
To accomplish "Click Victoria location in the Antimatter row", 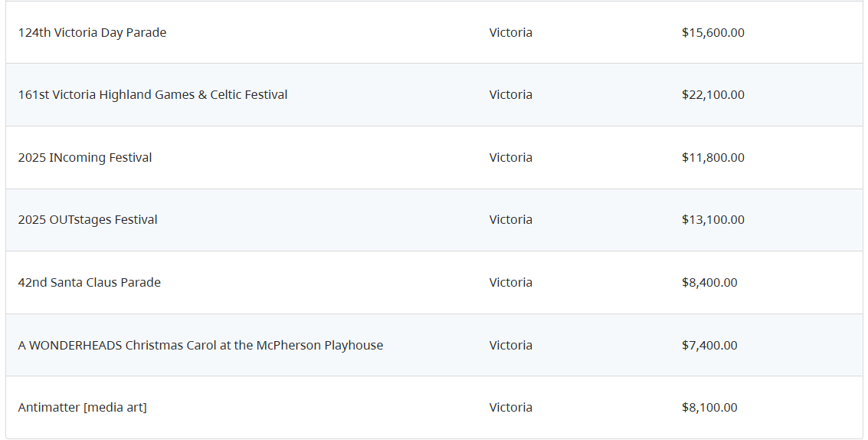I will pyautogui.click(x=511, y=407).
